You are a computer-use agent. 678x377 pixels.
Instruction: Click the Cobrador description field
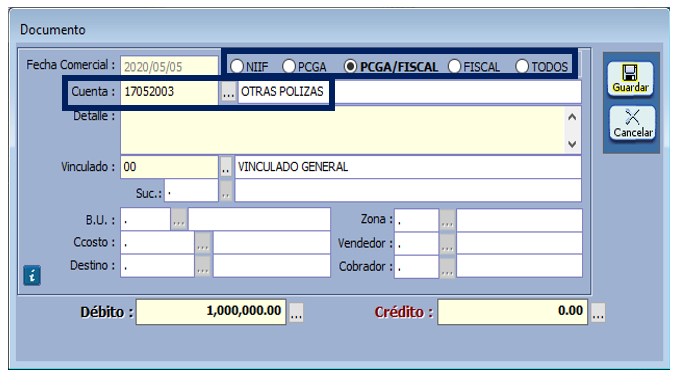[519, 267]
